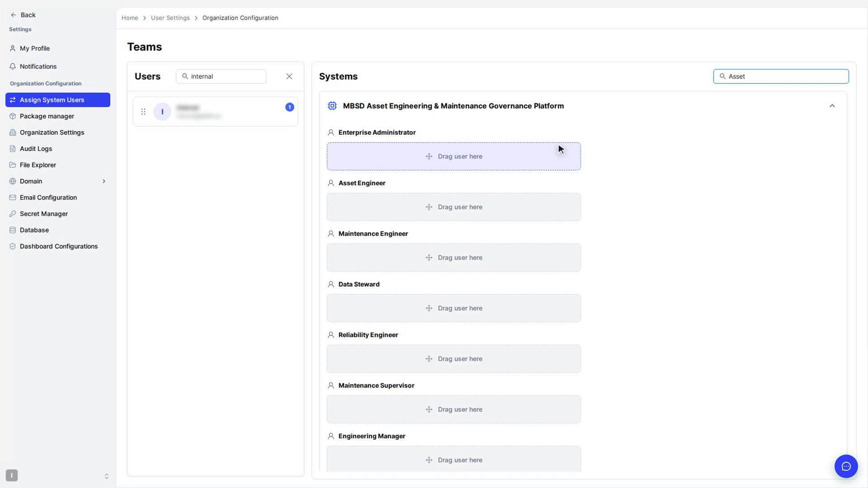Click the Organization Configuration breadcrumb
The image size is (868, 488).
(x=241, y=18)
